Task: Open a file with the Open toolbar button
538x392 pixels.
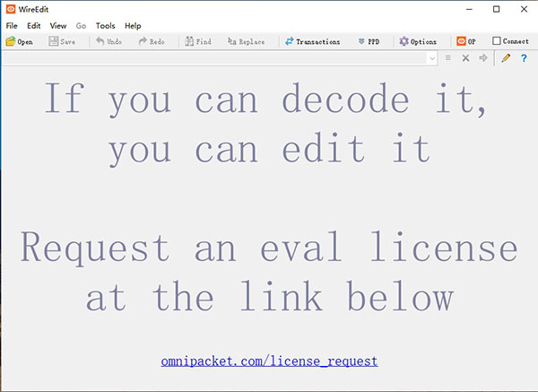Action: click(20, 41)
